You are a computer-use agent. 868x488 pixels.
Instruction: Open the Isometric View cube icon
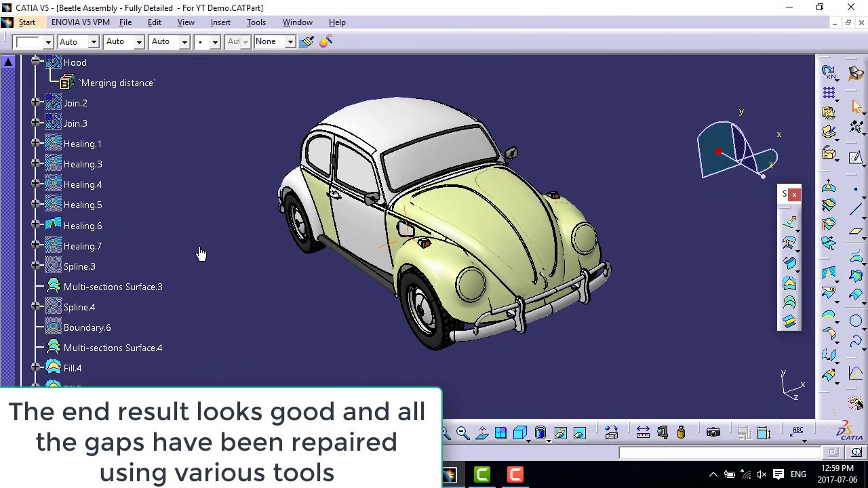tap(519, 433)
